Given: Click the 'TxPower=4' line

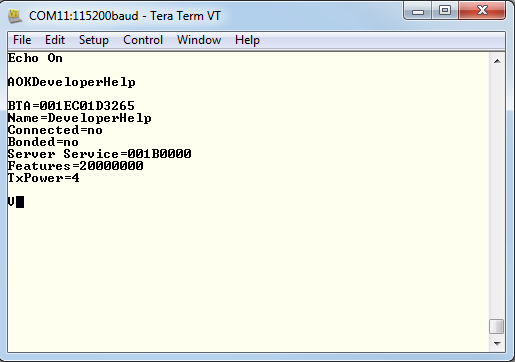Looking at the screenshot, I should click(x=43, y=178).
